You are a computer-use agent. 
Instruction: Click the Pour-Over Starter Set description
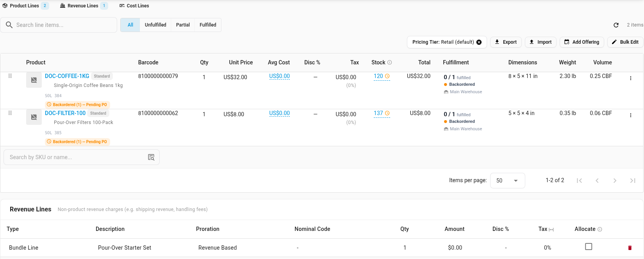coord(125,248)
